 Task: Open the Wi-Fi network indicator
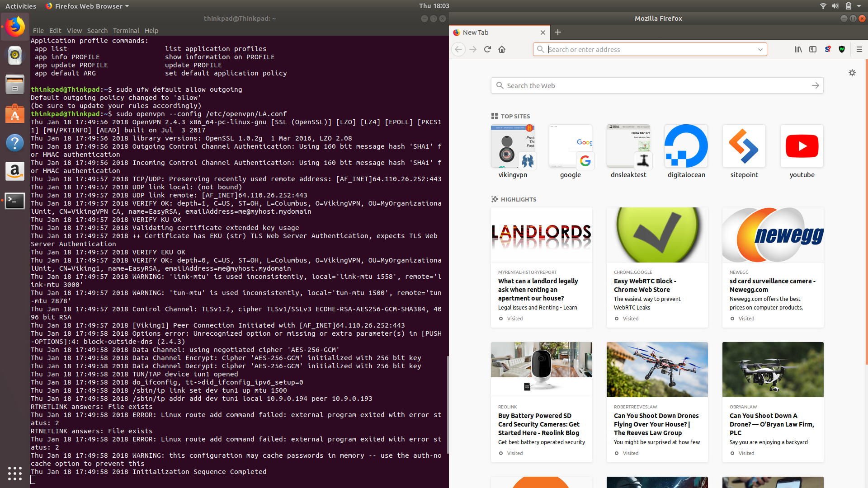823,6
